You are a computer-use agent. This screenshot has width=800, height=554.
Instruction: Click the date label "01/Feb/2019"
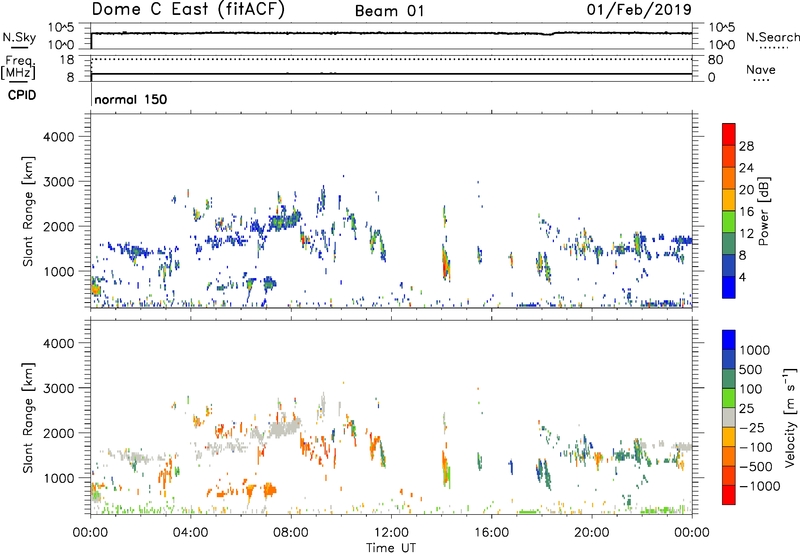coord(639,10)
